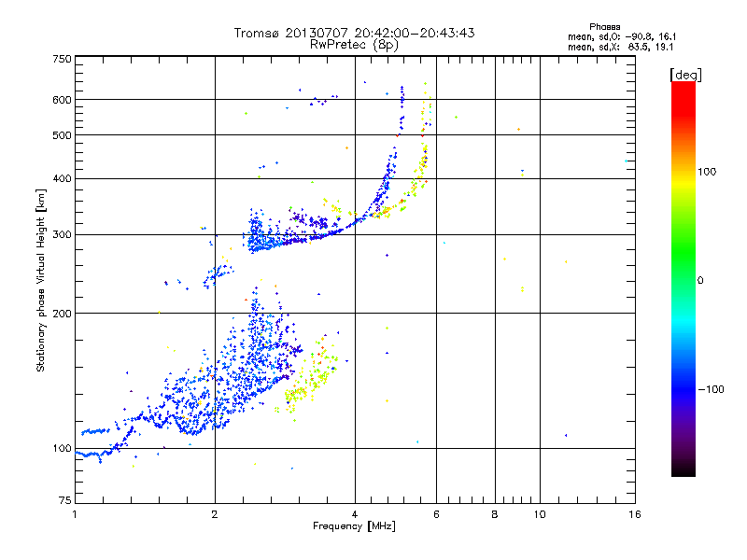Click the y-axis label '750'
The image size is (747, 560).
[x=62, y=59]
